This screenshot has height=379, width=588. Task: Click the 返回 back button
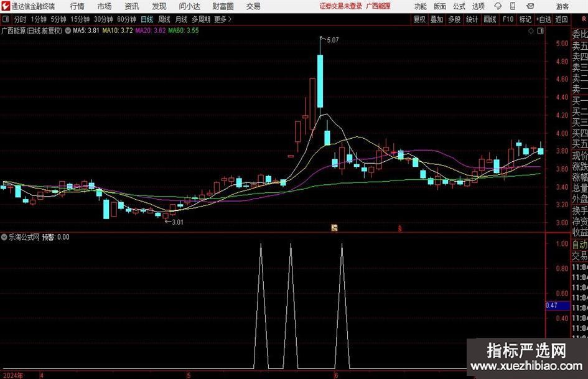point(561,19)
